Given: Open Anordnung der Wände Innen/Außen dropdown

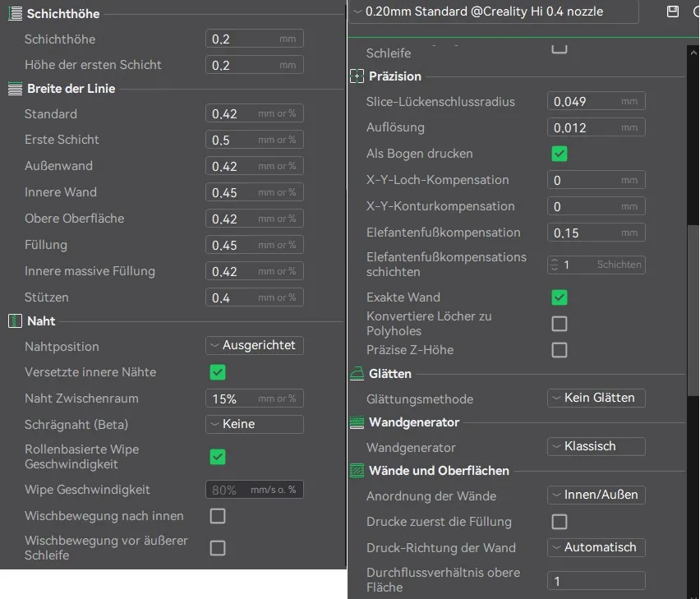Looking at the screenshot, I should (x=596, y=495).
